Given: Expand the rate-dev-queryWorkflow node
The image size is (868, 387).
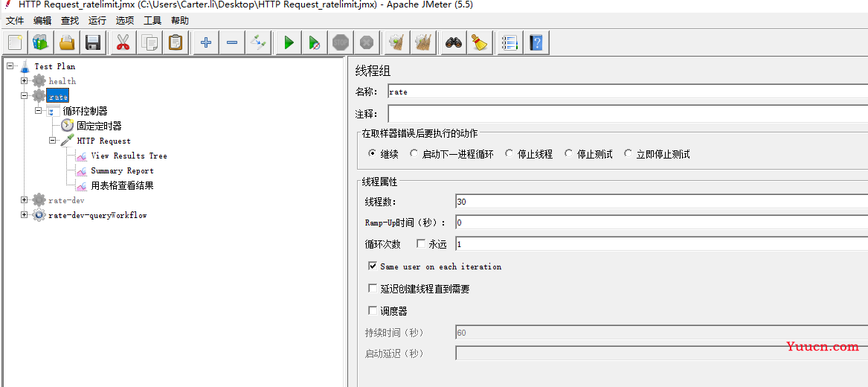Looking at the screenshot, I should (x=24, y=215).
